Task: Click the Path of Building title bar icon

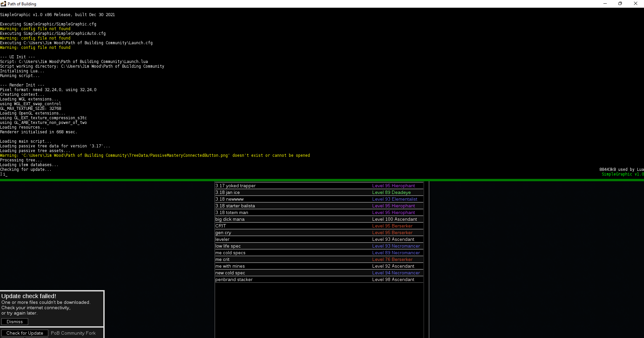Action: click(x=3, y=4)
